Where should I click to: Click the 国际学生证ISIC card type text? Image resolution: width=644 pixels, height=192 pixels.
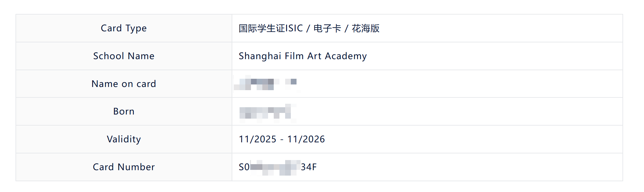(x=271, y=28)
